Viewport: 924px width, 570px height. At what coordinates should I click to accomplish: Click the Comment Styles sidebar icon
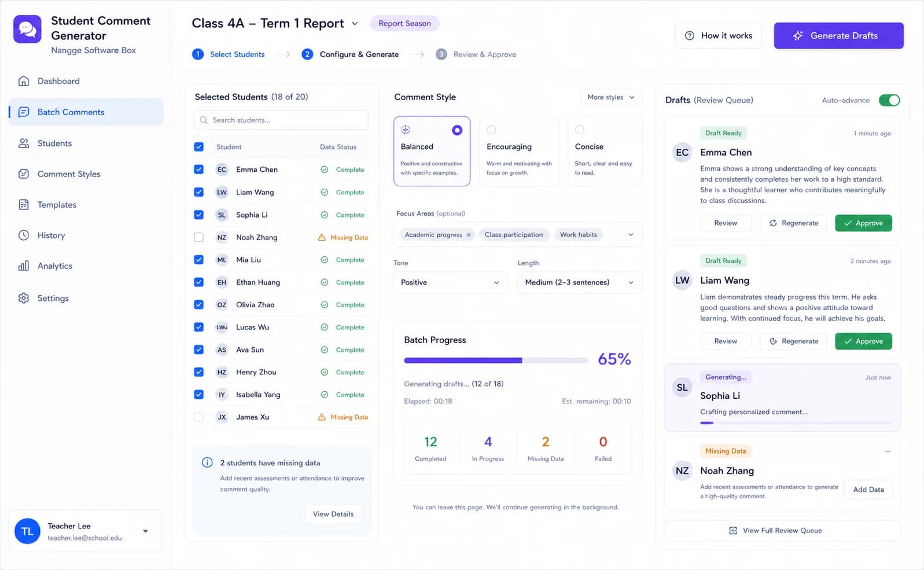[x=24, y=174]
